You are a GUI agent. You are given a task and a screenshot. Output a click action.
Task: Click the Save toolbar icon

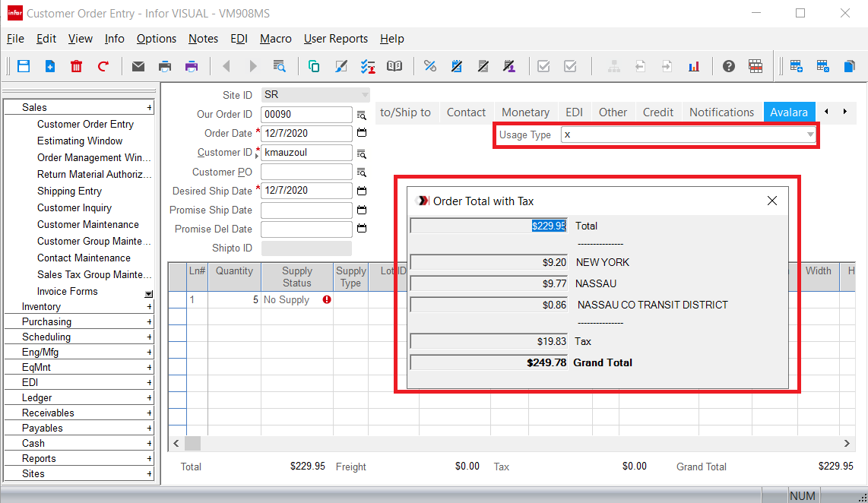[x=24, y=66]
